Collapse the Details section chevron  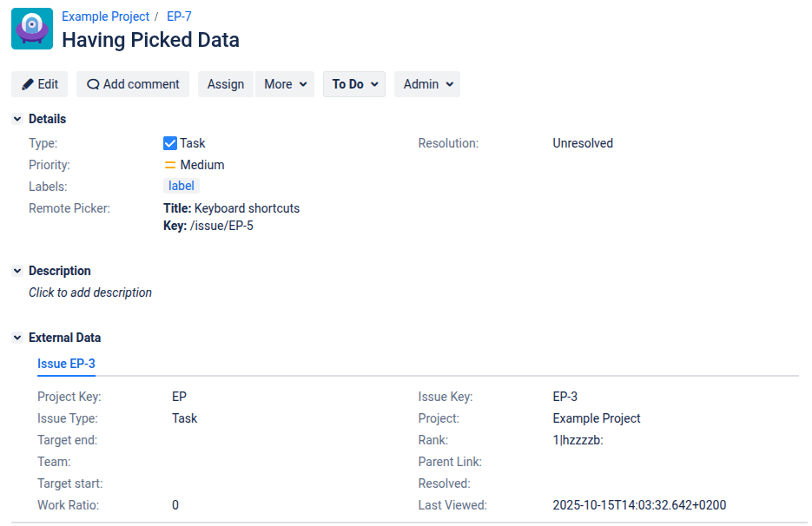click(17, 119)
